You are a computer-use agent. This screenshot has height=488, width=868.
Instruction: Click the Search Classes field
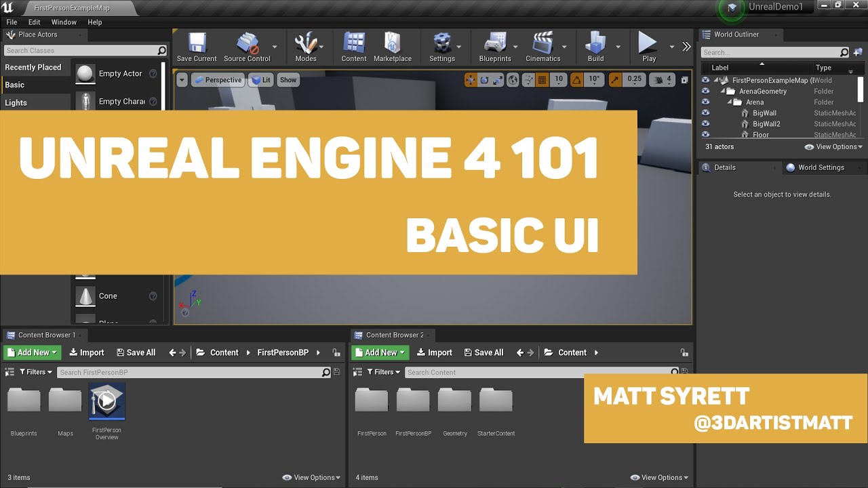coord(85,50)
